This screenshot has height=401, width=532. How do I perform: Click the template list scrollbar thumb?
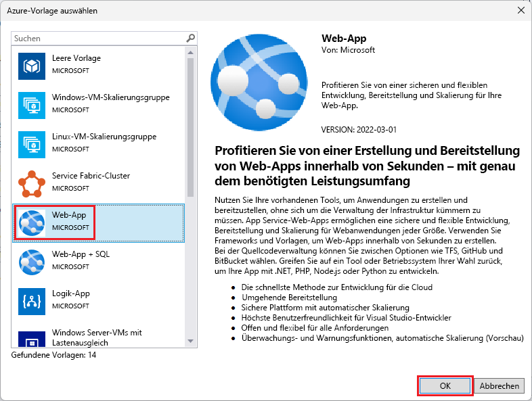pos(190,127)
